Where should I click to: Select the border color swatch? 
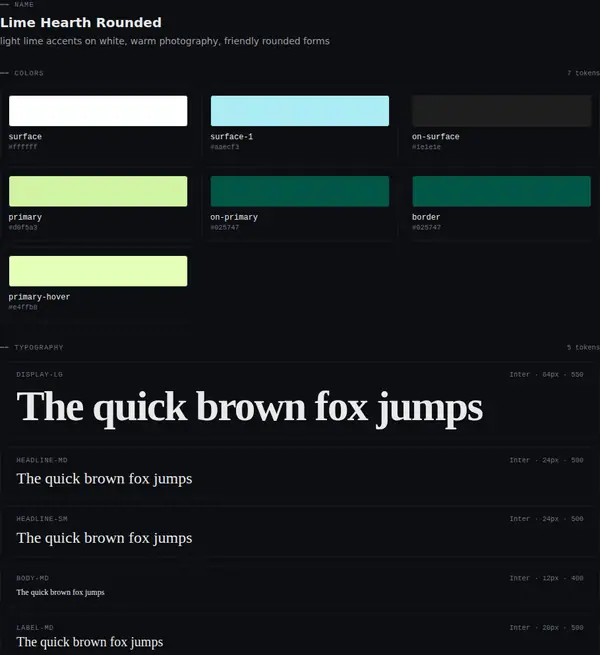click(x=501, y=191)
